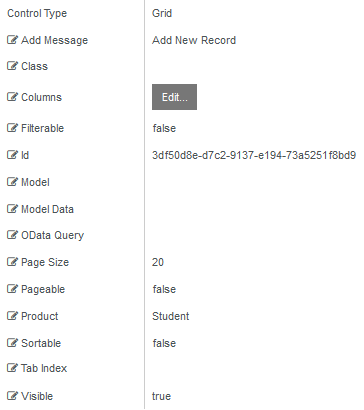Click the edit icon beside Columns label

click(x=12, y=97)
